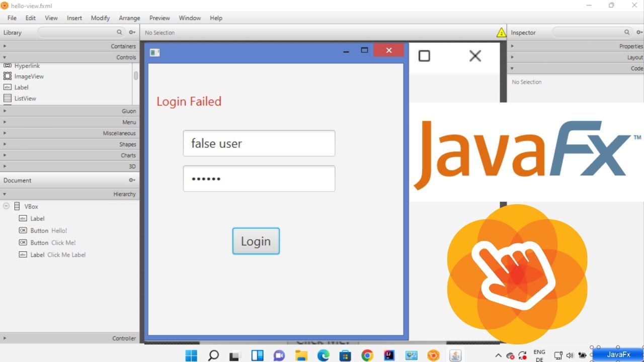Open the Document panel gear menu
644x362 pixels.
click(x=132, y=180)
